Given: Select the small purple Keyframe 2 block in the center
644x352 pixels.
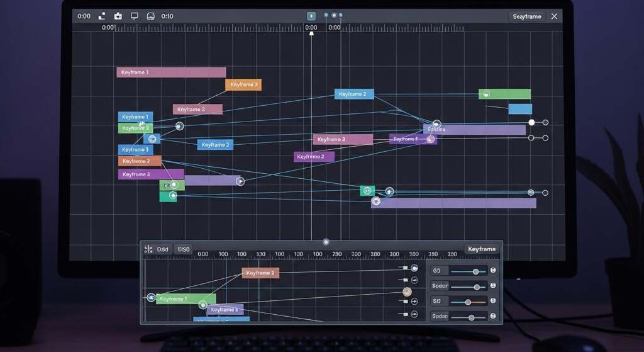Looking at the screenshot, I should click(x=314, y=157).
